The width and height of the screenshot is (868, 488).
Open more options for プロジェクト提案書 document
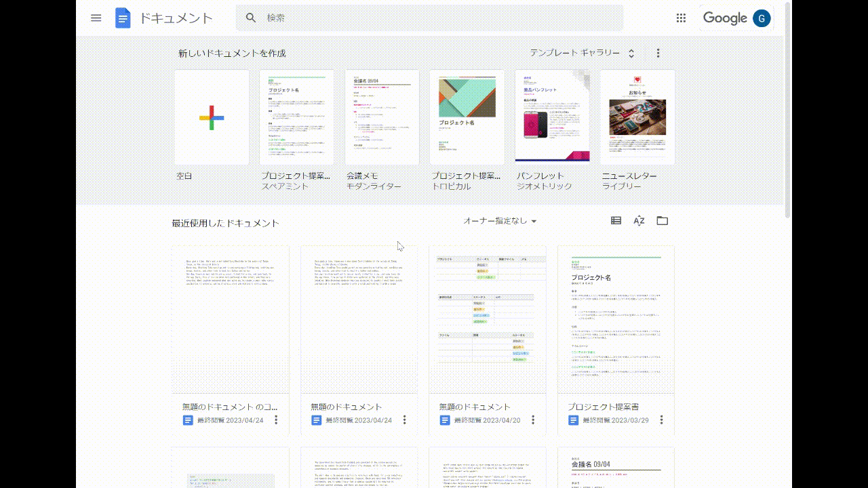(662, 420)
